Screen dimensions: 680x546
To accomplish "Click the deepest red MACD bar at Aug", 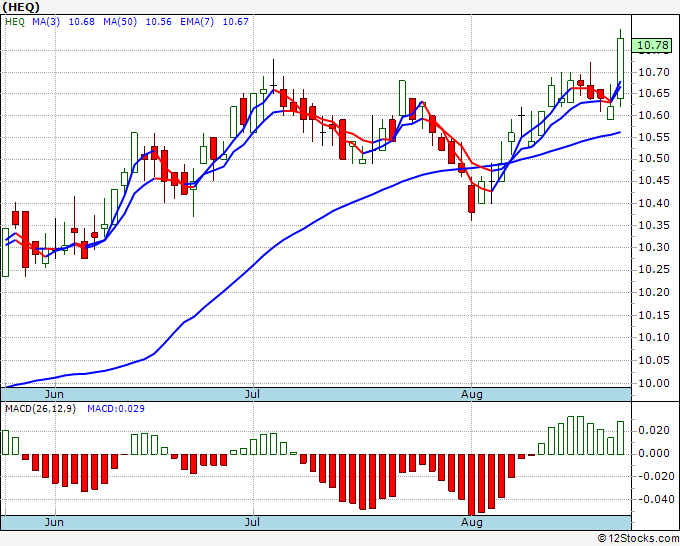I will click(471, 484).
